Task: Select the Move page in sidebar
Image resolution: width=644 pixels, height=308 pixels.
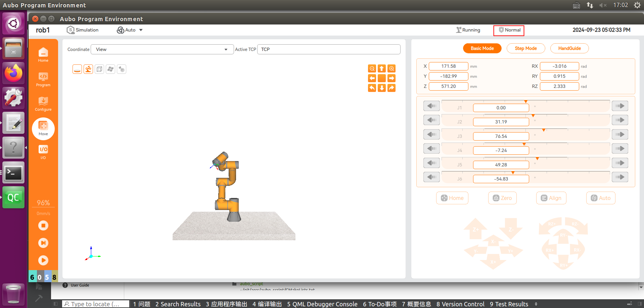Action: pyautogui.click(x=43, y=129)
